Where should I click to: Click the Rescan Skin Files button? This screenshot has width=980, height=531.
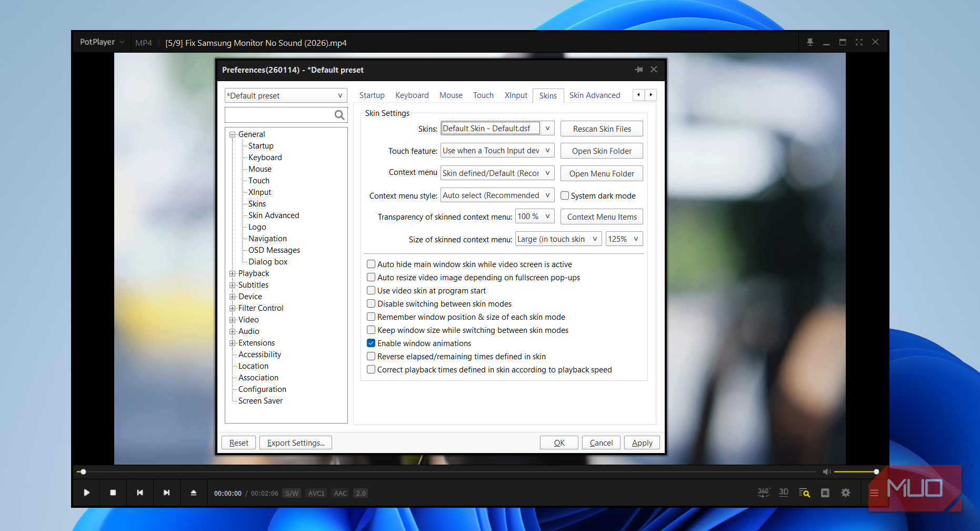(602, 129)
